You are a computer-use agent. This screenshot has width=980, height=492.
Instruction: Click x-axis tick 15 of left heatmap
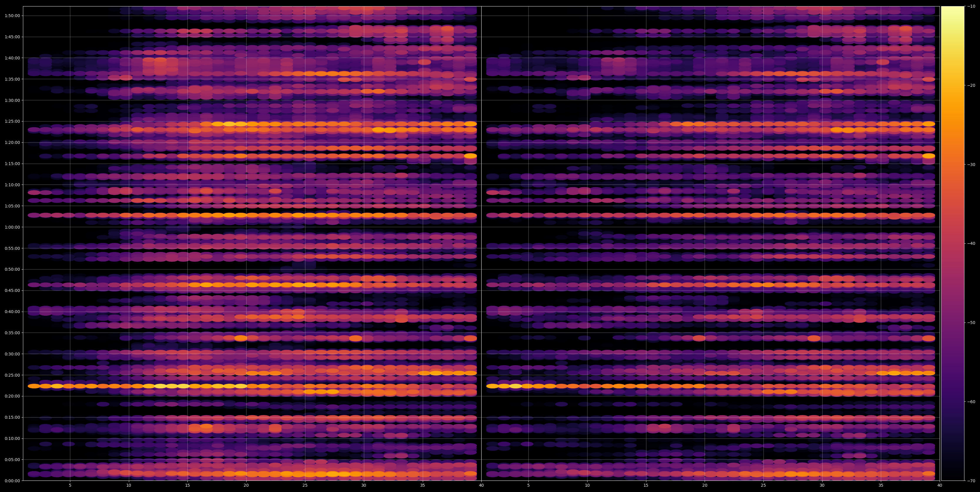(x=187, y=486)
